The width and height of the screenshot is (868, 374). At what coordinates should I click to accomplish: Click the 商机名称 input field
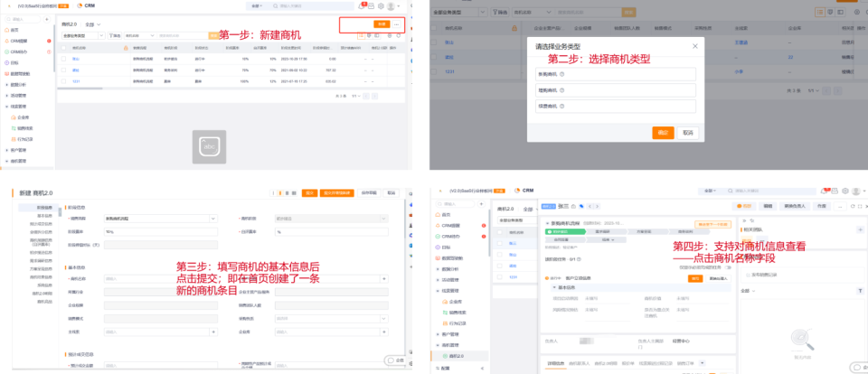[161, 278]
